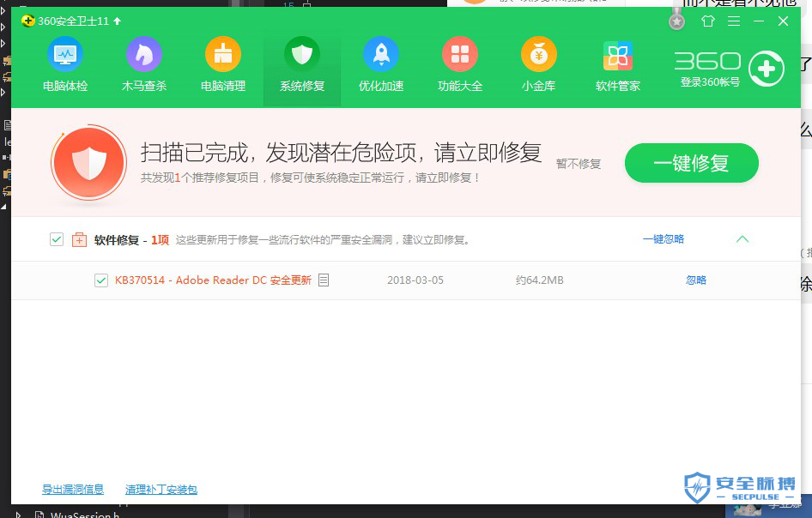
Task: Click 导出漏洞信息 to export vulnerability info
Action: [x=72, y=489]
